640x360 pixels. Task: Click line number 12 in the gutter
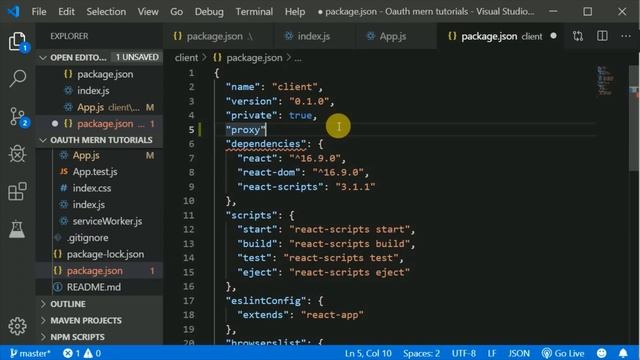tap(189, 229)
